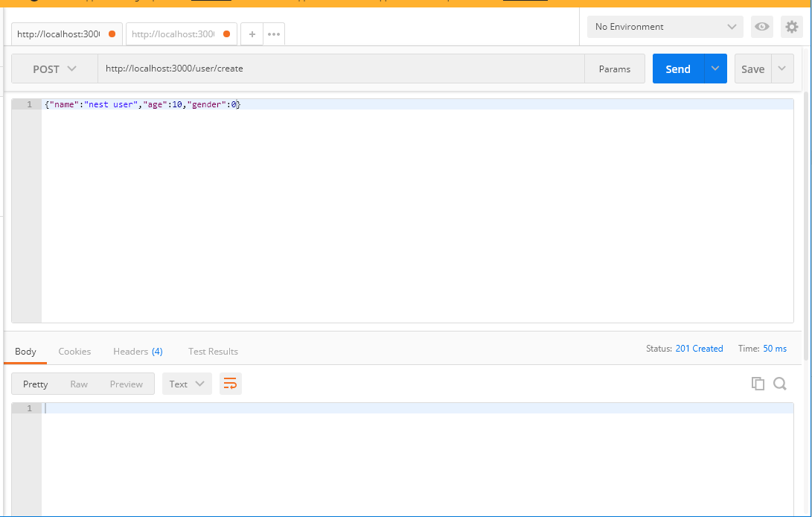Click the orange unsaved dot on second tab
The height and width of the screenshot is (517, 812).
point(226,34)
